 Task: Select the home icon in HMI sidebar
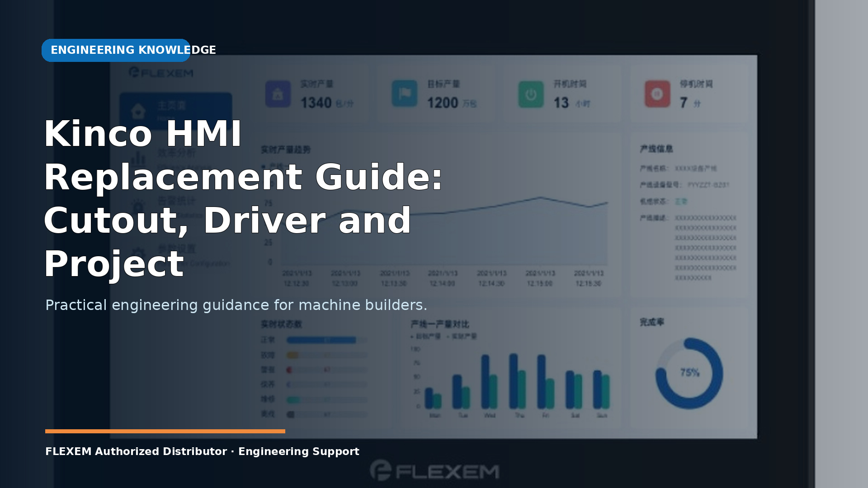coord(138,111)
